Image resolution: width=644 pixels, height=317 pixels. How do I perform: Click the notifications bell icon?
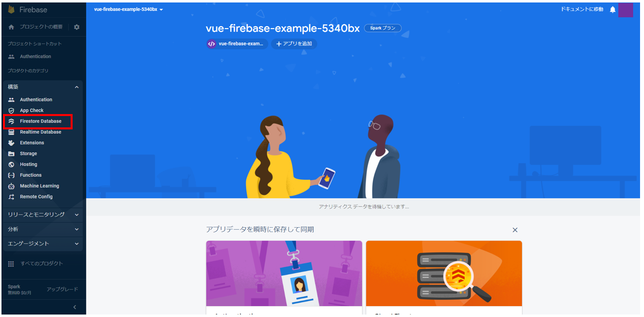[613, 9]
